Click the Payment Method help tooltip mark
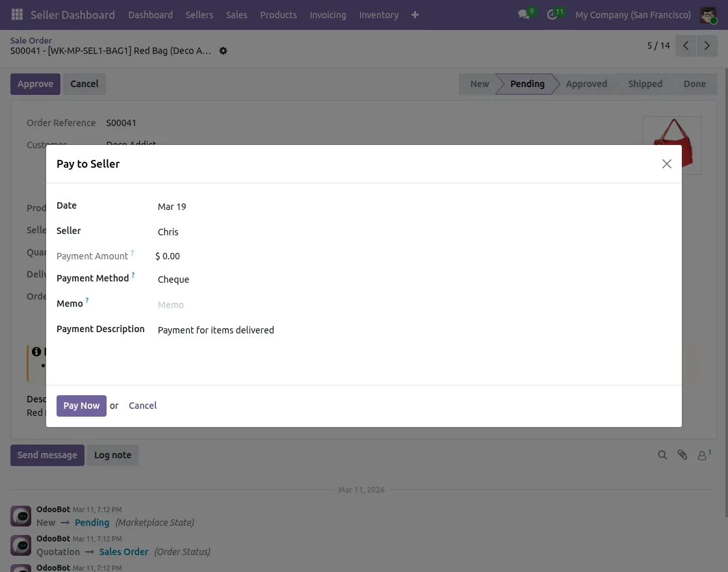 133,276
